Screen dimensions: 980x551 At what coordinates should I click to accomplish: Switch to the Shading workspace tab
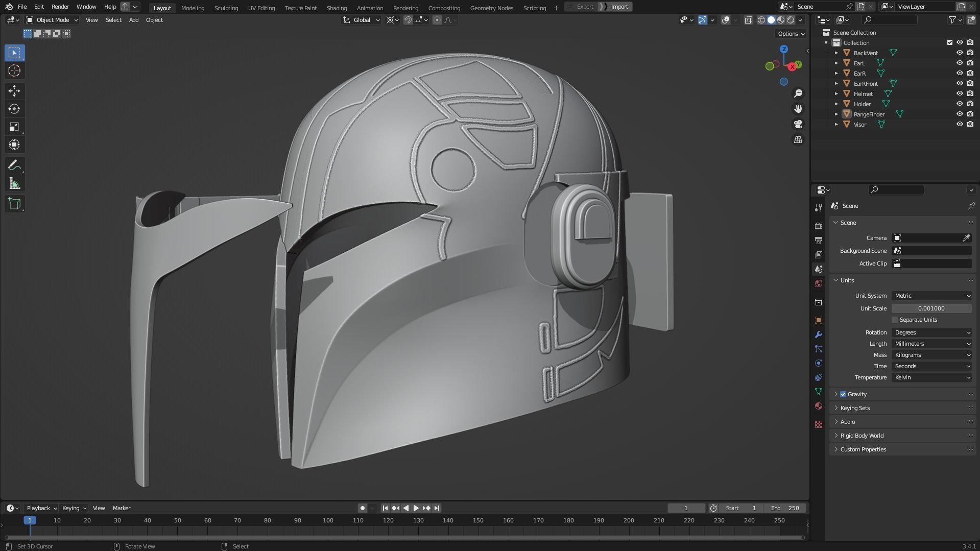pyautogui.click(x=337, y=8)
